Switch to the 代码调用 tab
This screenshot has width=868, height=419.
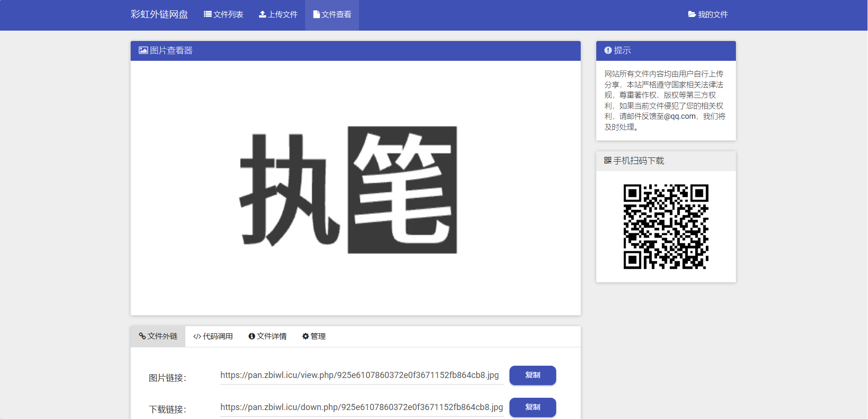(213, 336)
